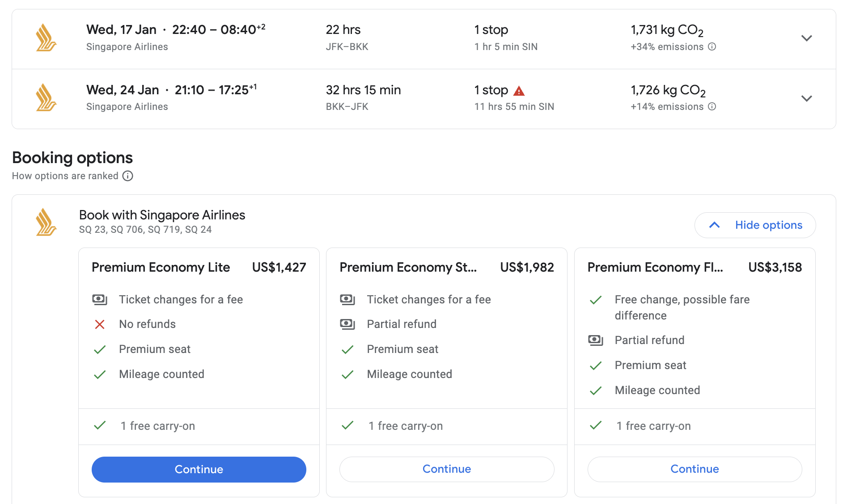Click the Wed, 17 Jan 22:40 – 08:40 departure text

[176, 29]
